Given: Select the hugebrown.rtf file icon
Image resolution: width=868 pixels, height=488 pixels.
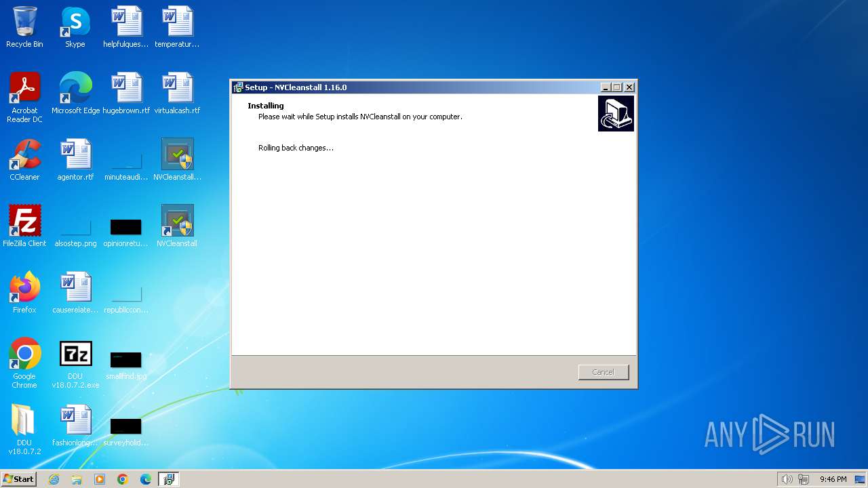Looking at the screenshot, I should (126, 94).
